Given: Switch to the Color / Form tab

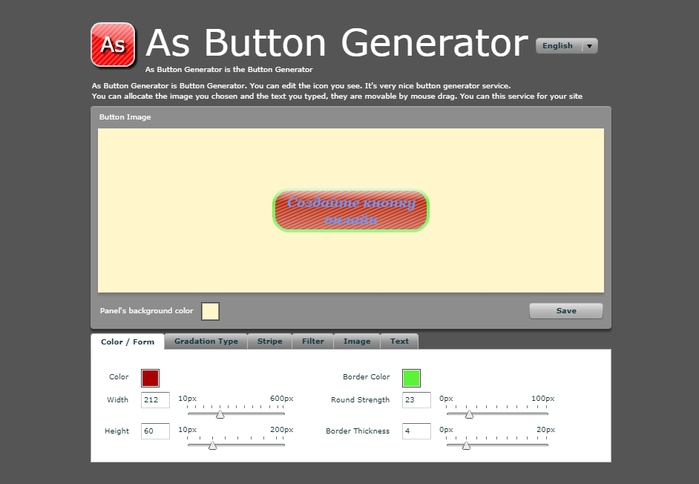Looking at the screenshot, I should 127,341.
